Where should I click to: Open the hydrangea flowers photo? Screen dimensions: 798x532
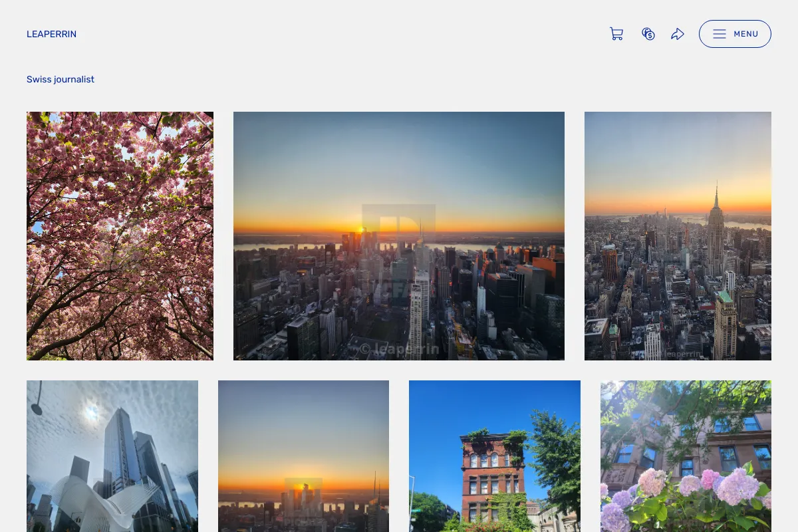click(x=686, y=456)
